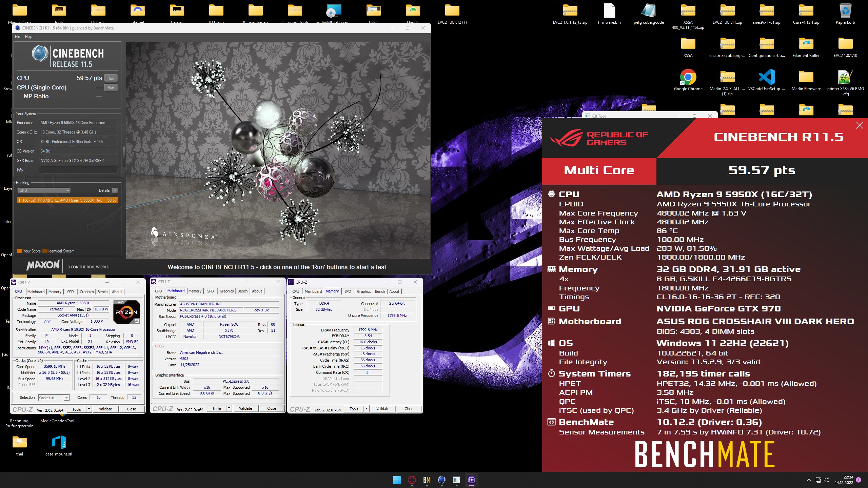Expand Tools dropdown arrow in middle CPU-Z
868x488 pixels.
click(x=229, y=408)
